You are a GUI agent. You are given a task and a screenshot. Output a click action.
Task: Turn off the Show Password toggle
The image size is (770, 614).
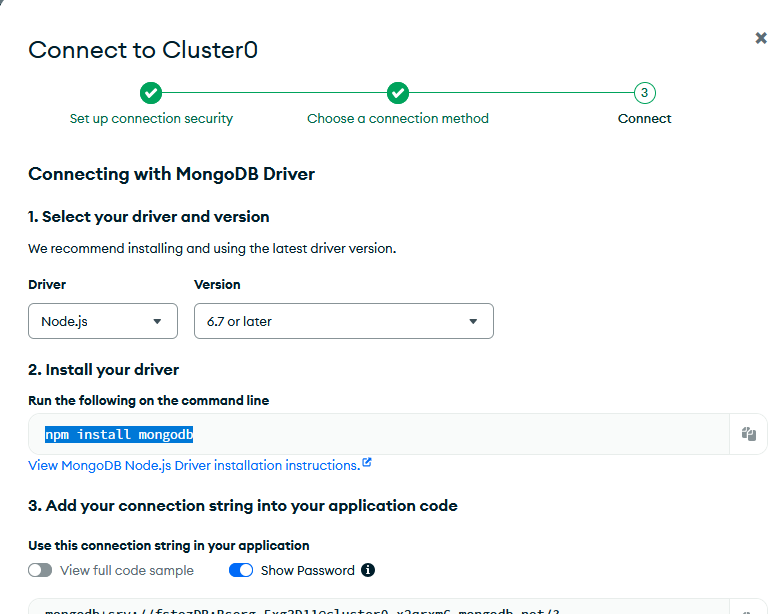point(241,570)
